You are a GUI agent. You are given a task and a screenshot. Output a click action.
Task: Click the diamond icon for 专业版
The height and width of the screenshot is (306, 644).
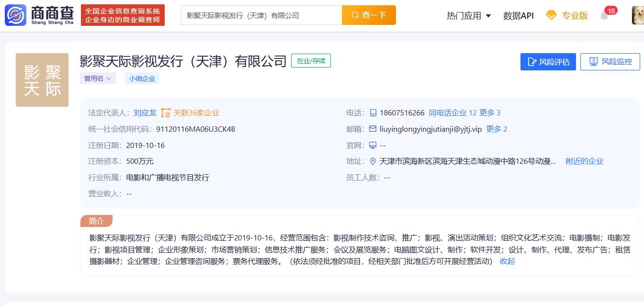coord(552,15)
